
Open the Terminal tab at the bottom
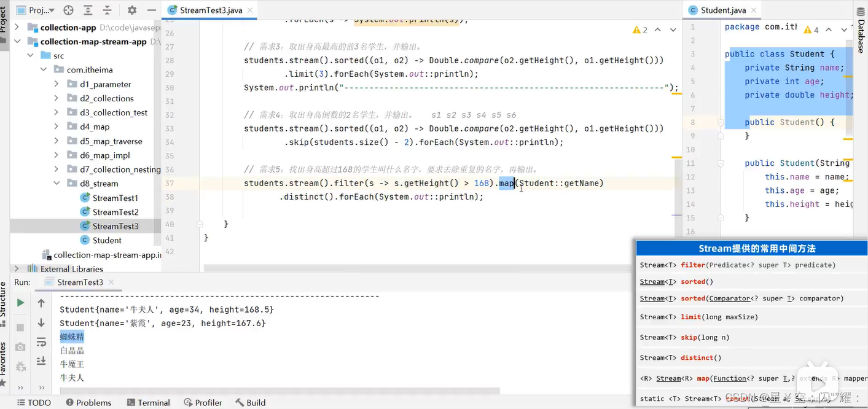coord(148,402)
